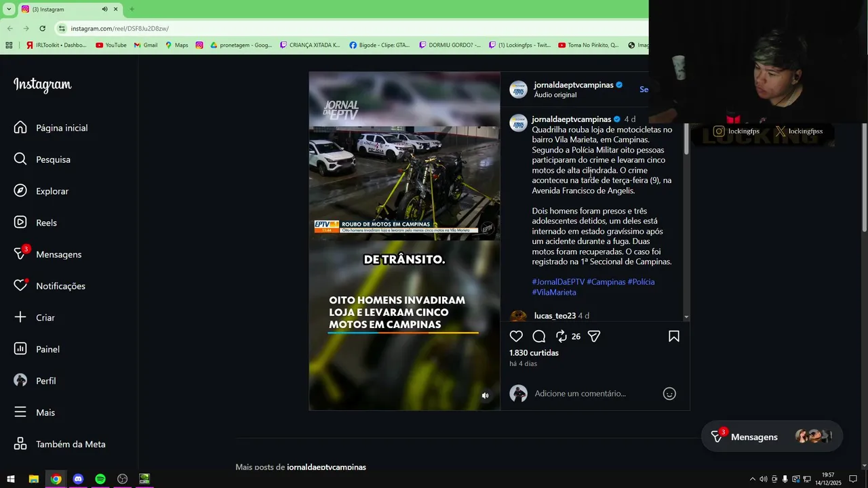Screen dimensions: 868x488
Task: Go to Explorar page
Action: pyautogui.click(x=41, y=191)
